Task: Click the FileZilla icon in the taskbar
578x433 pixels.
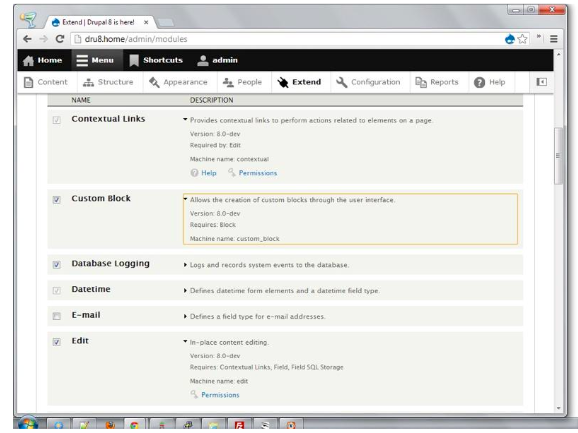Action: point(240,425)
